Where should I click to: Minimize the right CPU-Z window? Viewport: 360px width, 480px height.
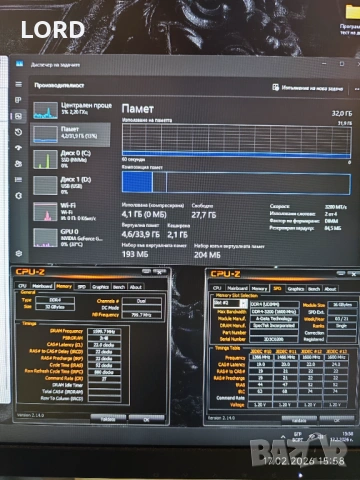(340, 273)
